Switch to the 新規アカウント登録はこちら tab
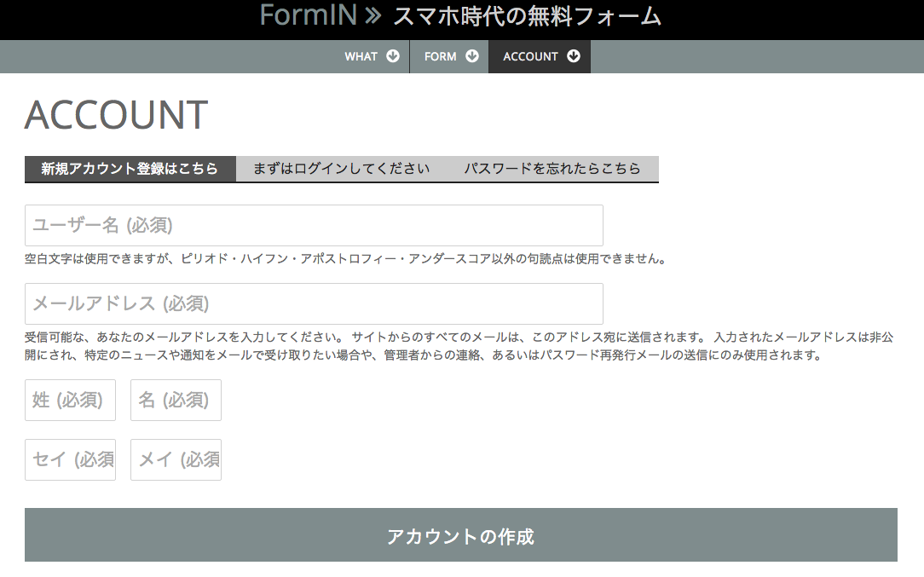Screen dimensions: 924x577 coord(130,169)
